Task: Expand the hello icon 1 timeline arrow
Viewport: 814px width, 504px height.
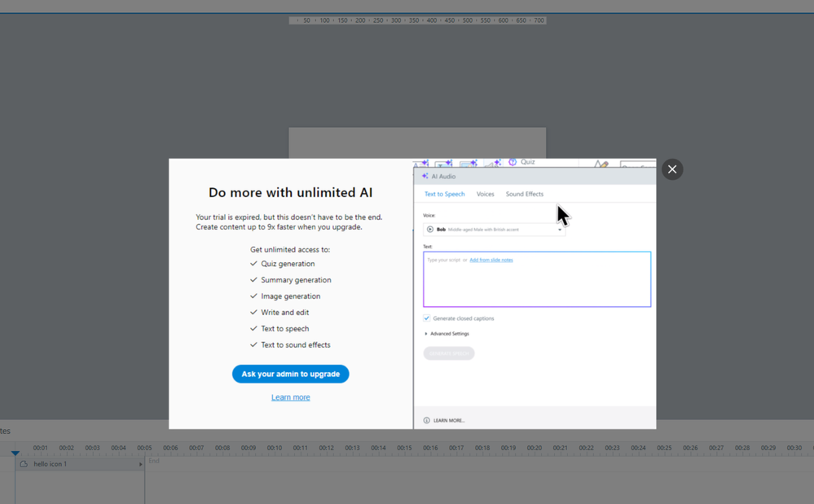Action: click(140, 465)
